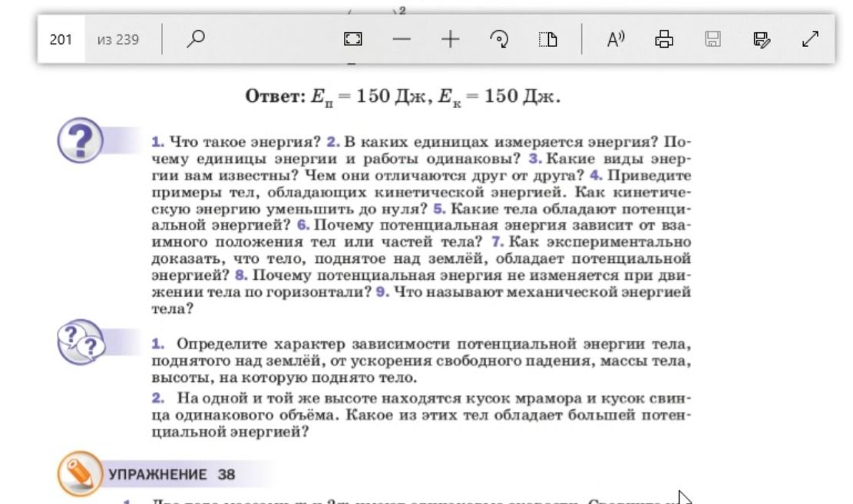Click question number 9 in the text
This screenshot has width=853, height=504.
point(382,292)
